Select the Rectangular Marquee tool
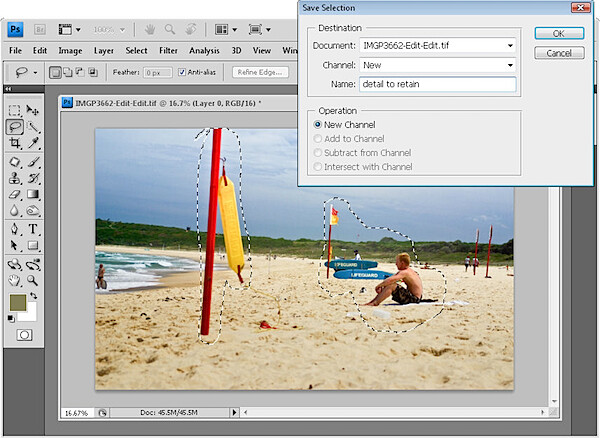The width and height of the screenshot is (600, 438). coord(15,111)
